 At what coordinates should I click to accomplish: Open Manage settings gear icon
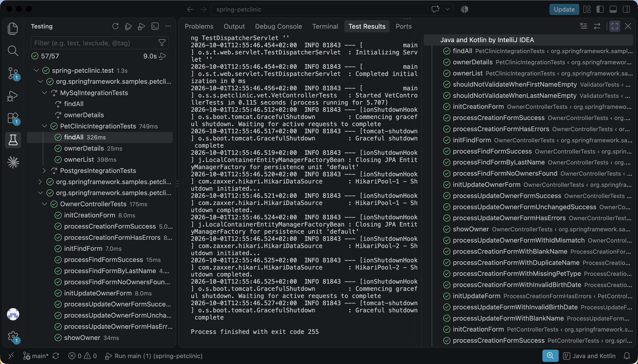coord(13,337)
